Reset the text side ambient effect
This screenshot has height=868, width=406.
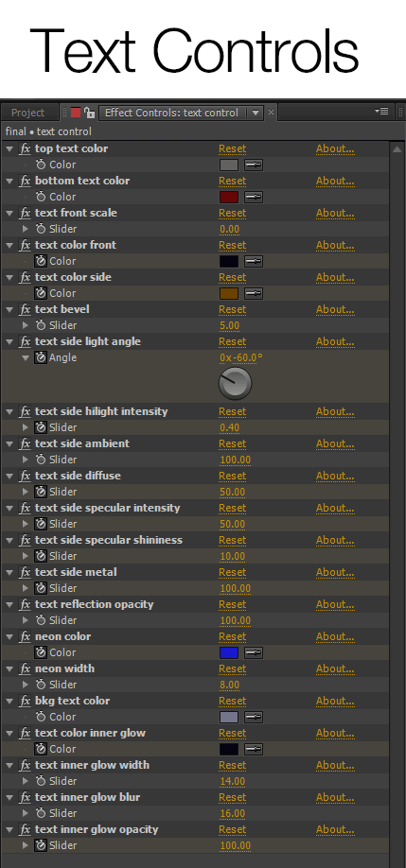[232, 443]
